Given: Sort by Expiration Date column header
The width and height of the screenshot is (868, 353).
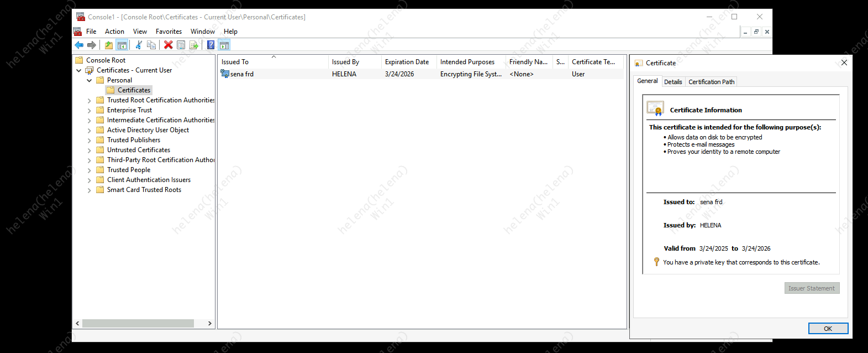Looking at the screenshot, I should (x=407, y=62).
